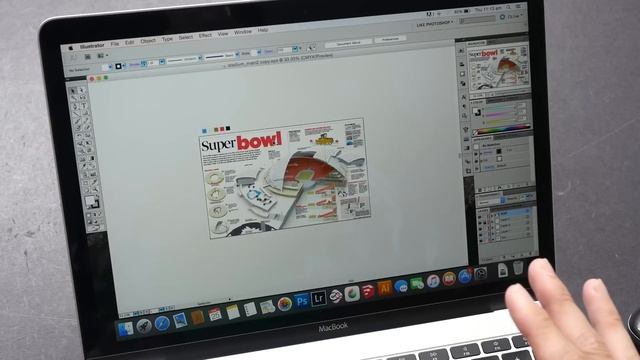Open Photoshop from the dock

302,301
